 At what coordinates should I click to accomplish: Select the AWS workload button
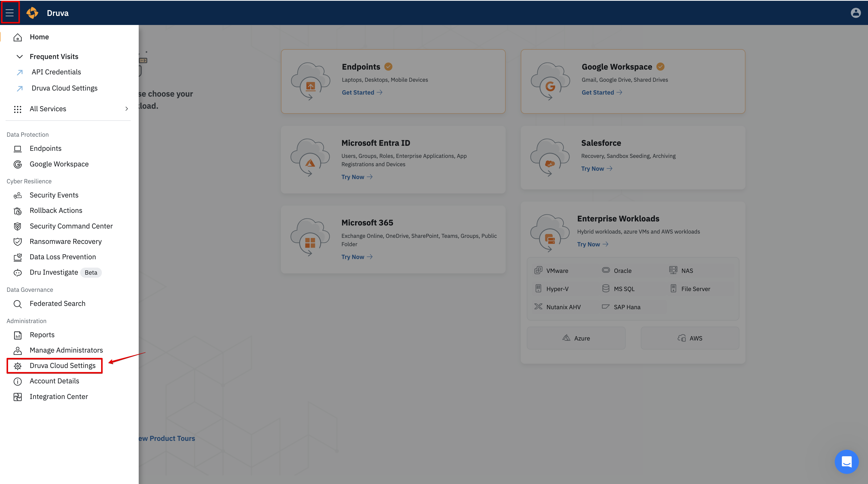click(689, 338)
